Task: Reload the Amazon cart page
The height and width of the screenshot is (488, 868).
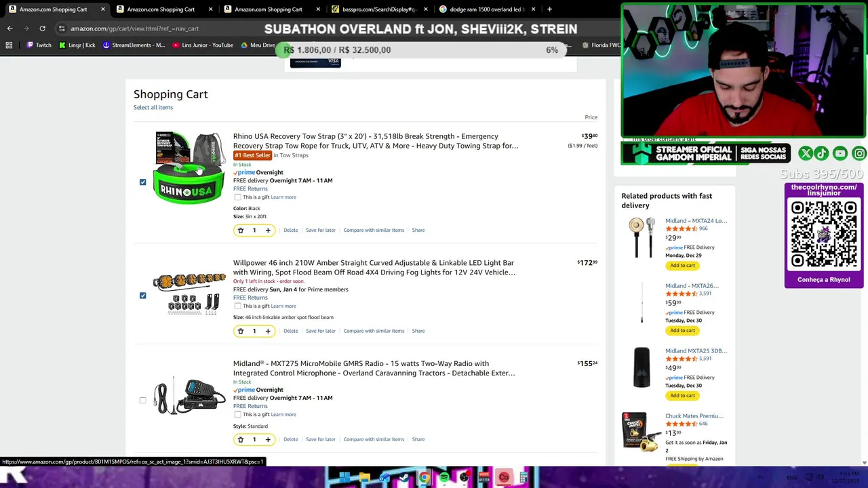Action: 42,28
